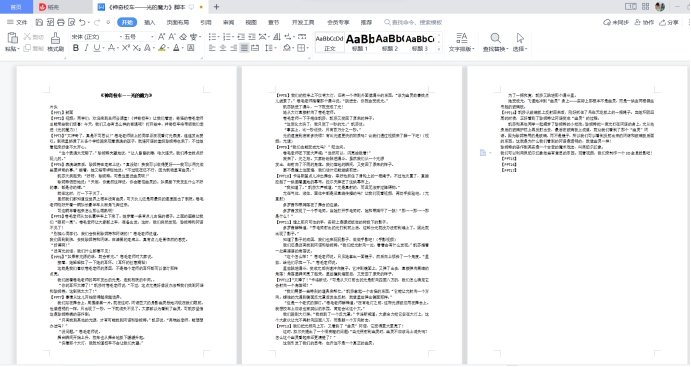The width and height of the screenshot is (691, 367).
Task: Click the Paste (粘贴) clipboard icon
Action: (12, 38)
